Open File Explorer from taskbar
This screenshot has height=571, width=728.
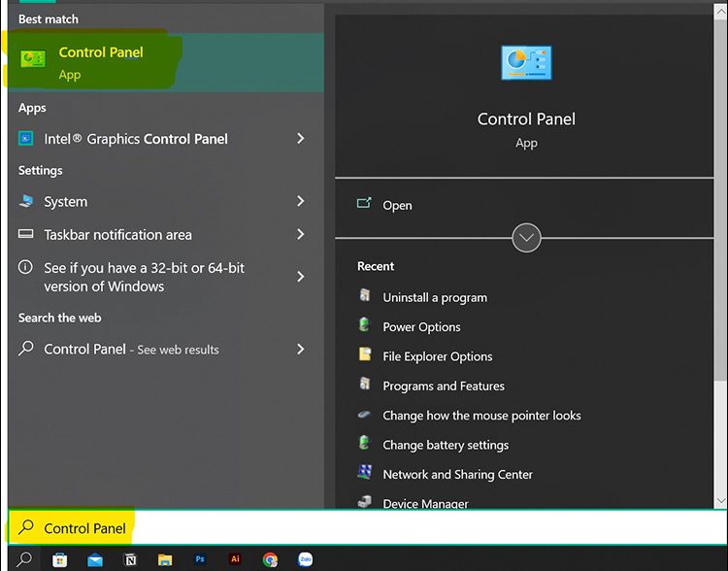[x=165, y=560]
